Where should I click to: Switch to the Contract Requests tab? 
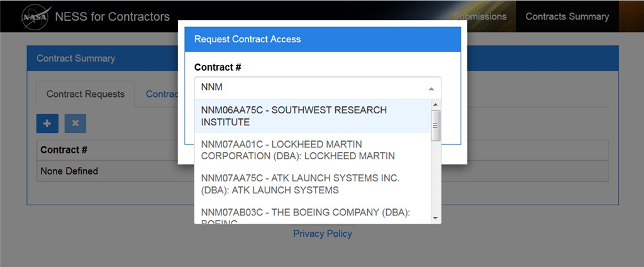pos(86,94)
